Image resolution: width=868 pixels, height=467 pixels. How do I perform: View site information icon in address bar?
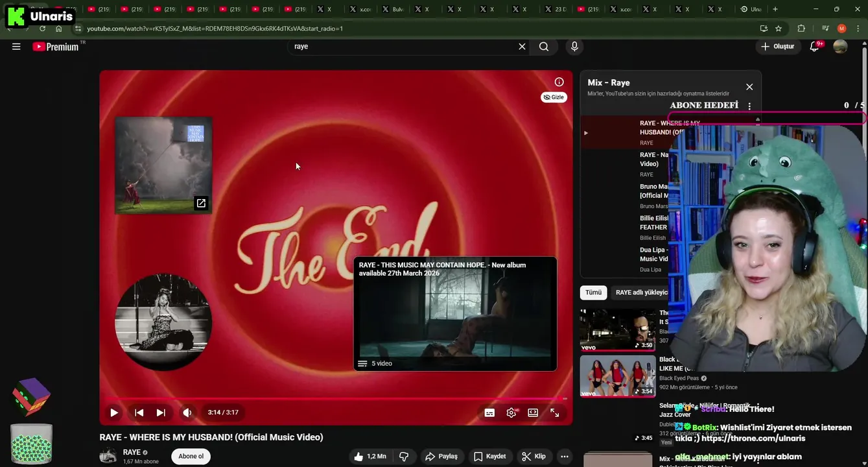point(78,29)
